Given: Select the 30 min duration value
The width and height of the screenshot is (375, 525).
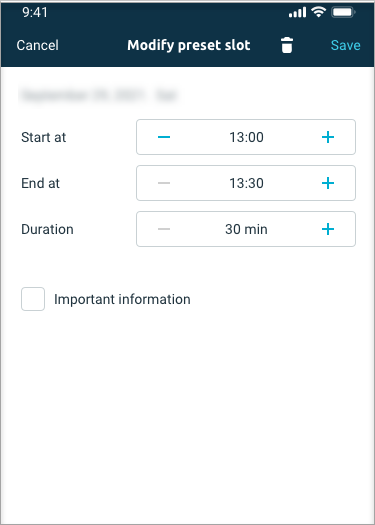Looking at the screenshot, I should point(246,229).
